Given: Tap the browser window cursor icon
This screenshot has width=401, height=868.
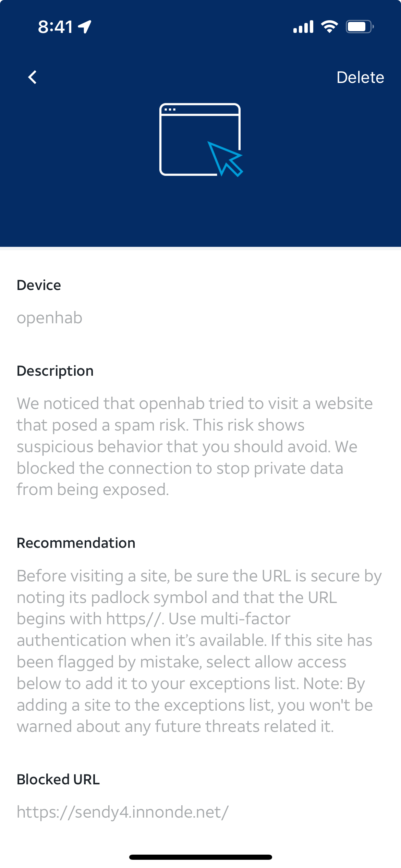Looking at the screenshot, I should (x=201, y=140).
